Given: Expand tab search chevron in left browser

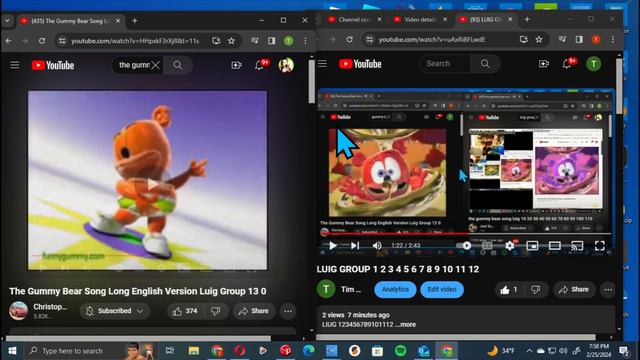Looking at the screenshot, I should (7, 20).
